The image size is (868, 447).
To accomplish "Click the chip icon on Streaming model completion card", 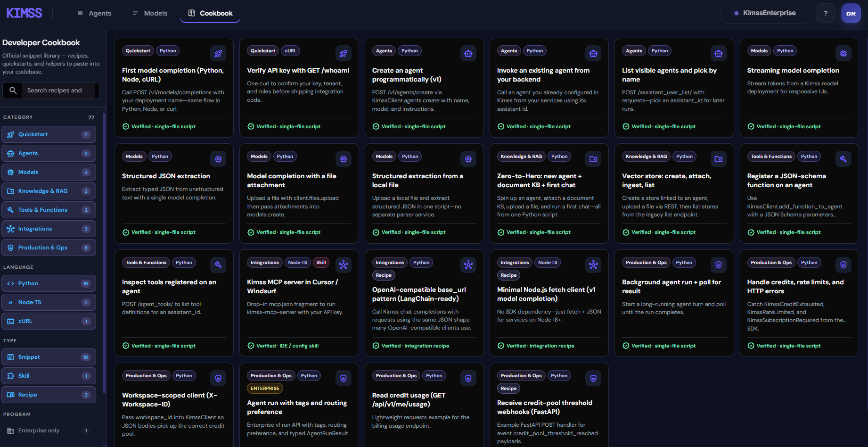I will [843, 54].
